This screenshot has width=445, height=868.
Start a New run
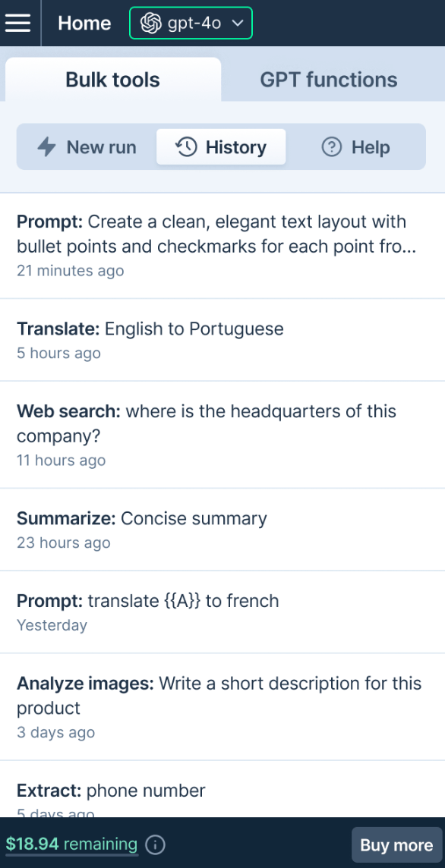coord(85,146)
